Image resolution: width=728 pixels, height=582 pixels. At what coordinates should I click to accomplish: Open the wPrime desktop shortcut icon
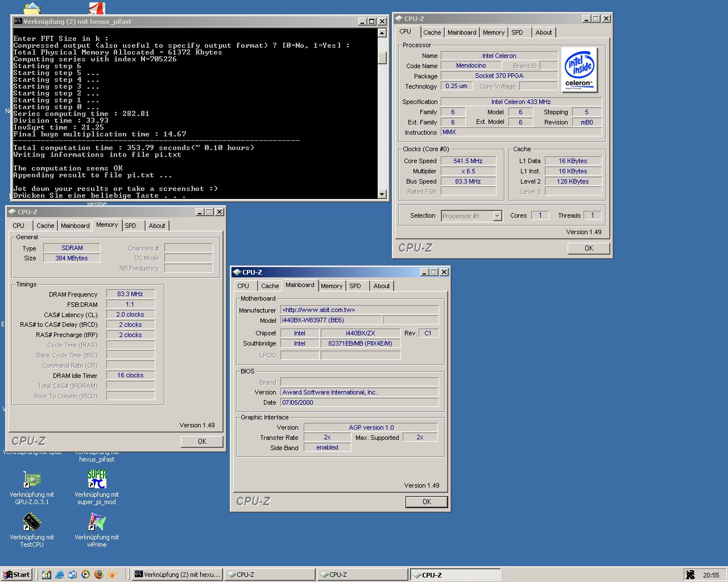click(97, 522)
